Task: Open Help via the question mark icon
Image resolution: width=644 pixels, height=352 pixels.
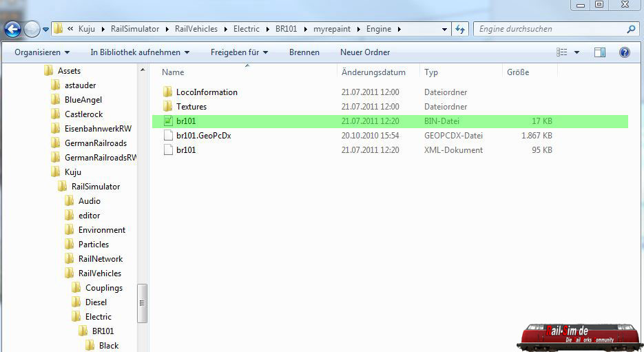Action: tap(625, 52)
